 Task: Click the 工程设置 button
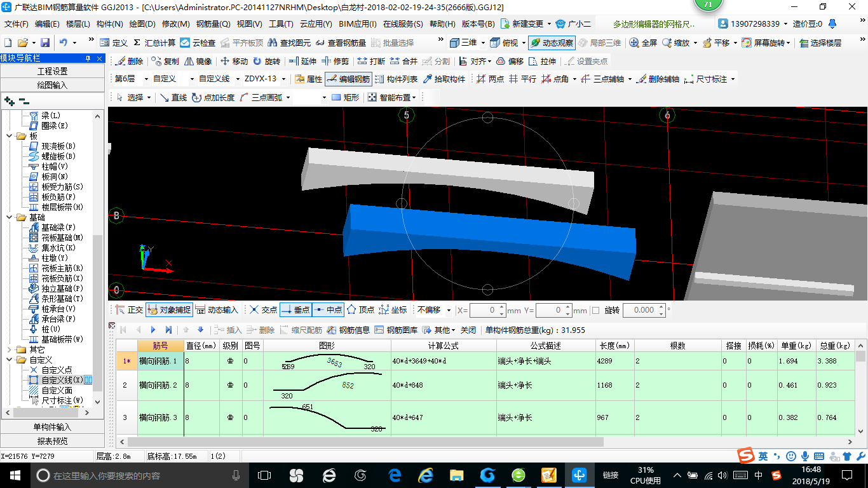(x=52, y=71)
